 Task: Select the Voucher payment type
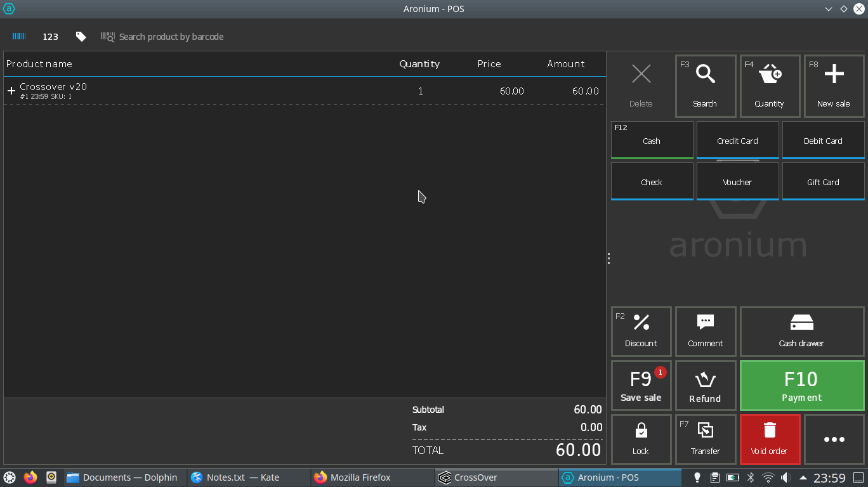pos(737,181)
